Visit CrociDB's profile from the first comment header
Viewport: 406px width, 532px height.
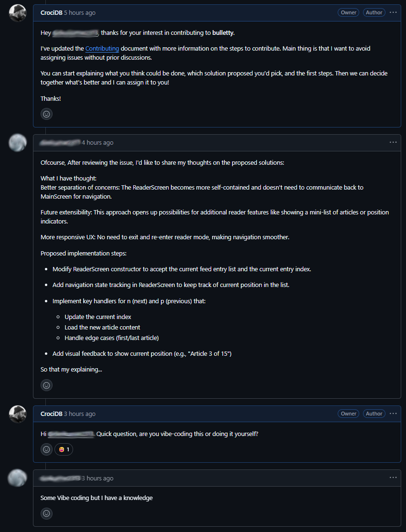coord(51,13)
